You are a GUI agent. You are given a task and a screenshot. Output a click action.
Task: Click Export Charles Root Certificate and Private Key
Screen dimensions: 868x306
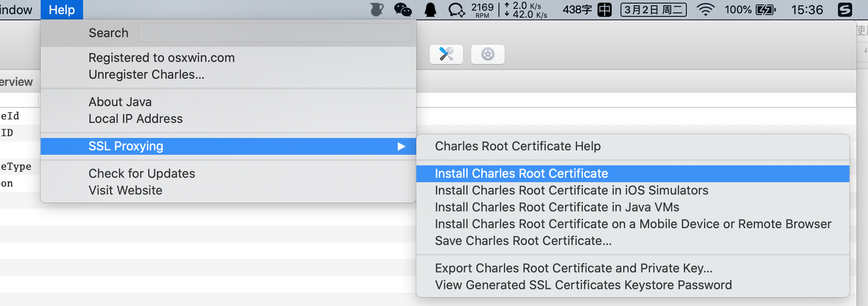[x=573, y=268]
